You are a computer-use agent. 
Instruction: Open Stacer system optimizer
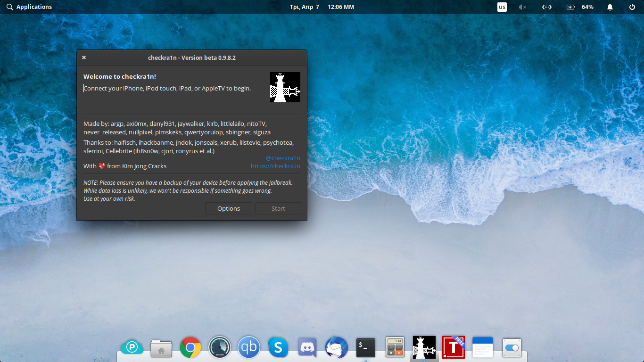tap(219, 347)
